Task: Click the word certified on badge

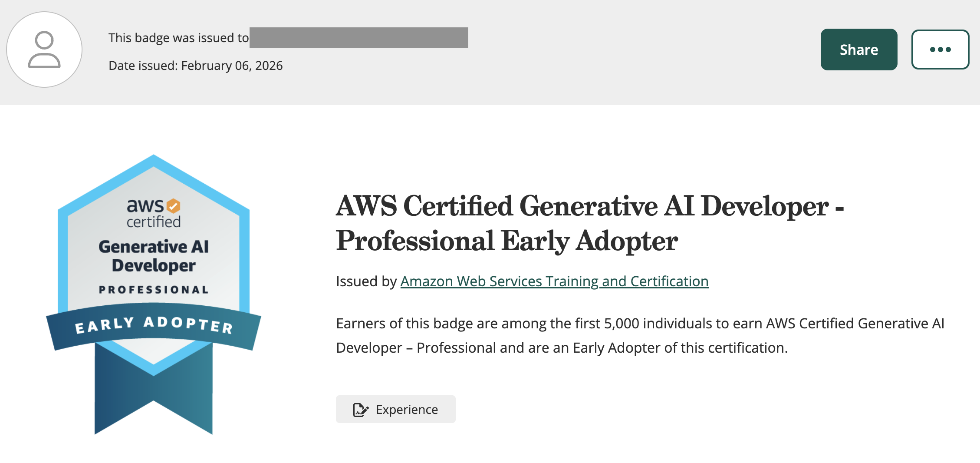Action: pyautogui.click(x=154, y=222)
